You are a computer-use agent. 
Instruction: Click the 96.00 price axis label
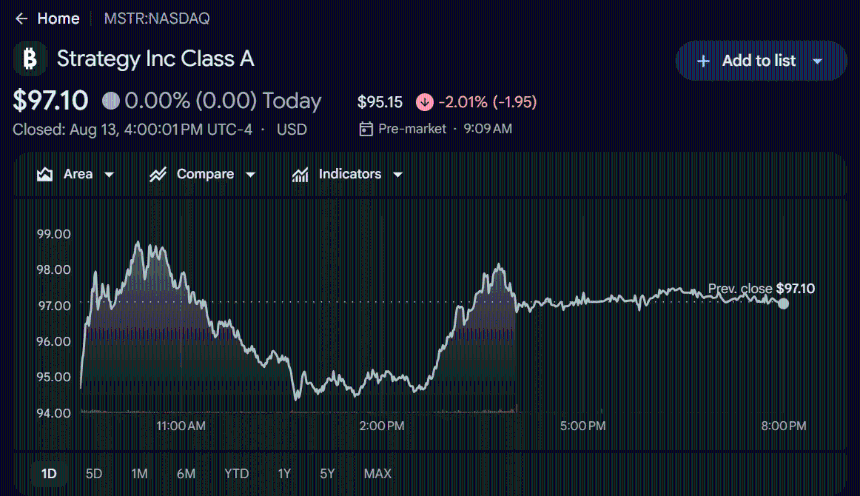click(x=54, y=342)
